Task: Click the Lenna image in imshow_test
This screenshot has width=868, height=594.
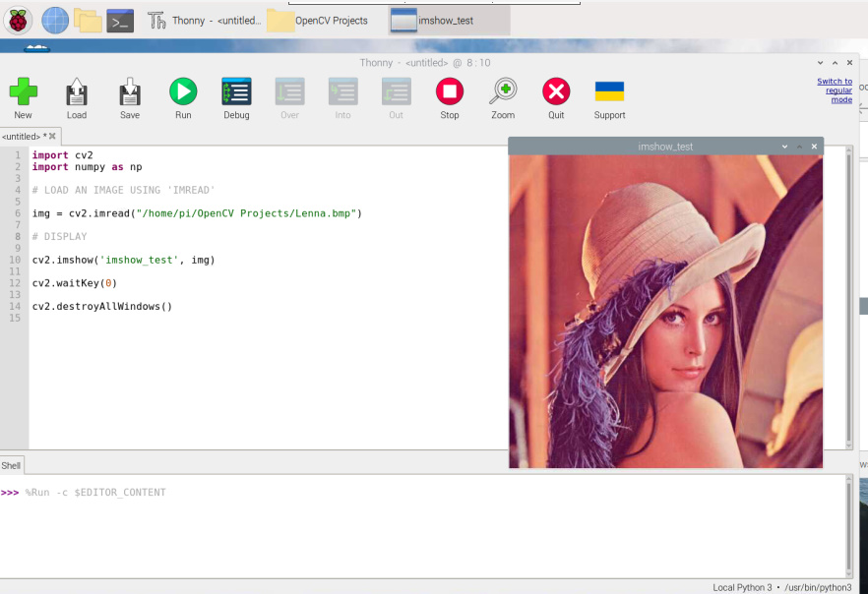Action: click(666, 312)
